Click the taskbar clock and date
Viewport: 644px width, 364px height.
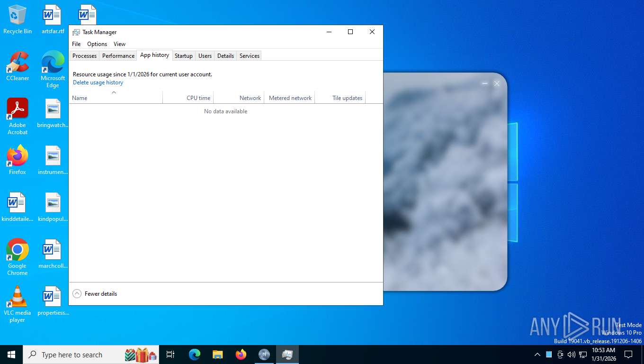(x=603, y=355)
